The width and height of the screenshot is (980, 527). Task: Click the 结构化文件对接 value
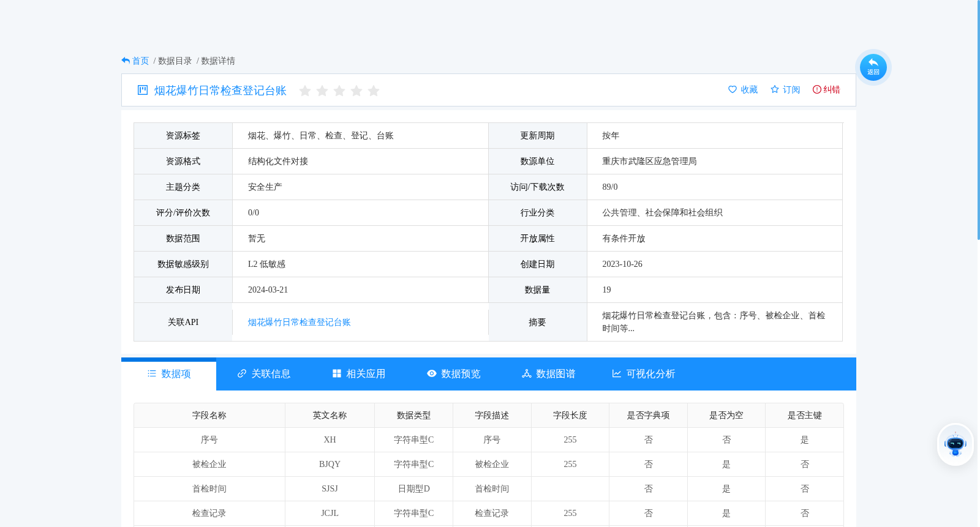pos(278,161)
